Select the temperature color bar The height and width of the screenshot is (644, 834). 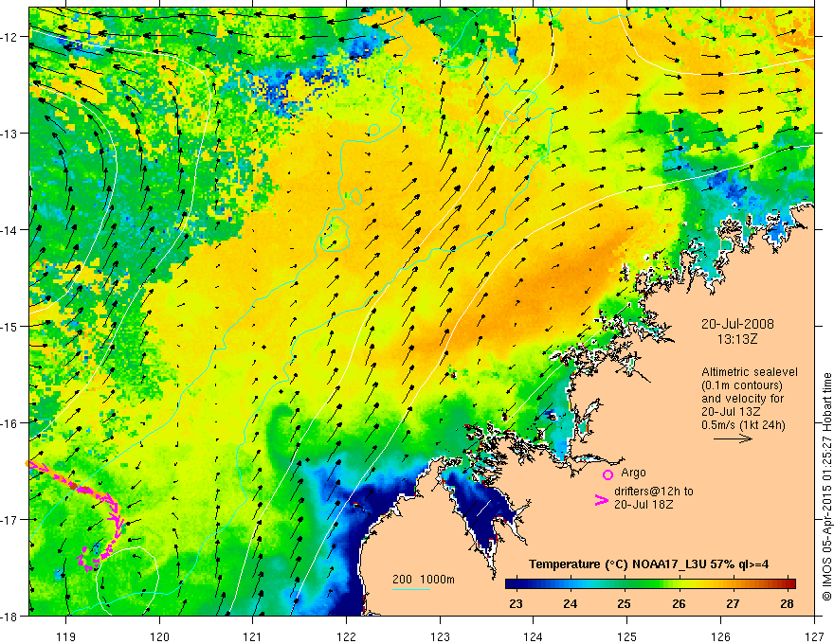[650, 583]
